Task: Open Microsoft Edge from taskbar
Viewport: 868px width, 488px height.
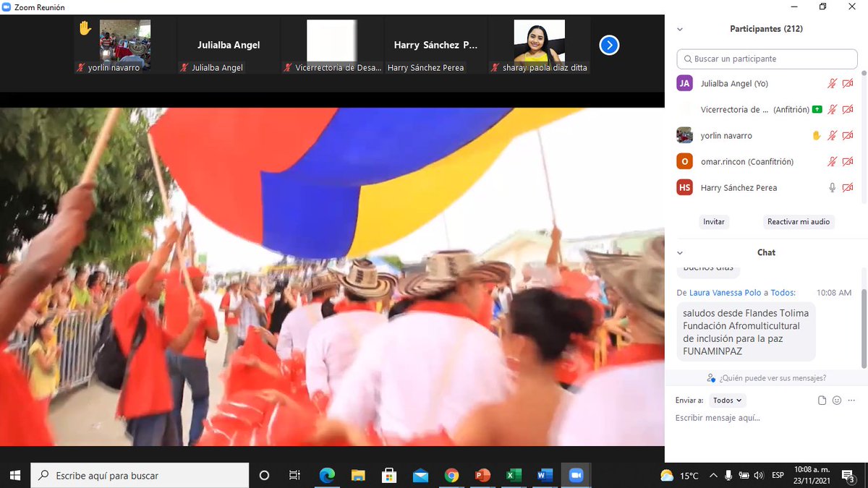Action: 327,475
